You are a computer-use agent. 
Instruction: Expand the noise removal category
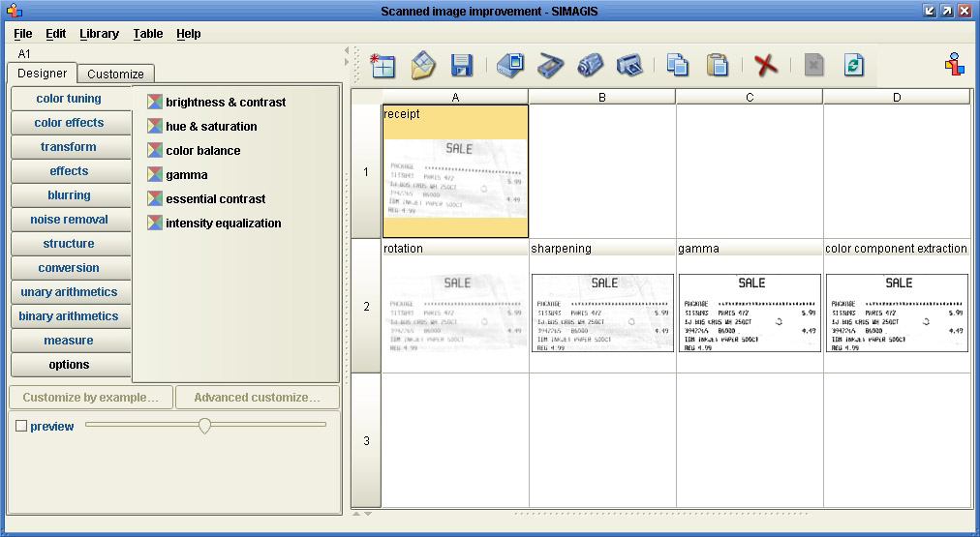click(69, 220)
